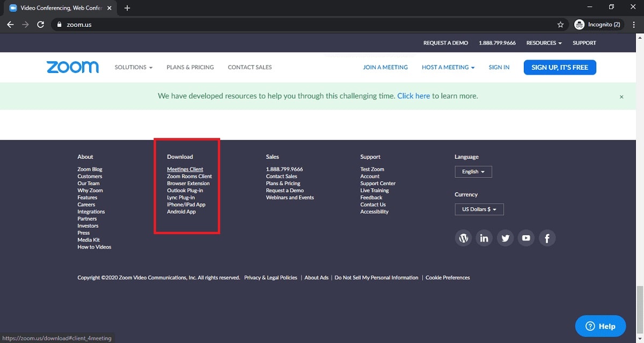Screen dimensions: 644x343
Task: Open Plans & Pricing in the navbar
Action: tap(190, 67)
